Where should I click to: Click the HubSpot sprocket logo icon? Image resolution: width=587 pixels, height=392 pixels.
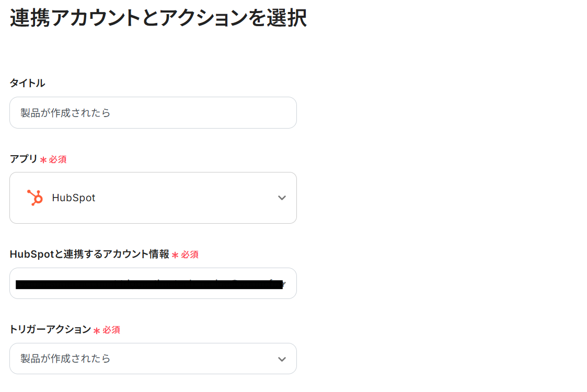[x=35, y=198]
